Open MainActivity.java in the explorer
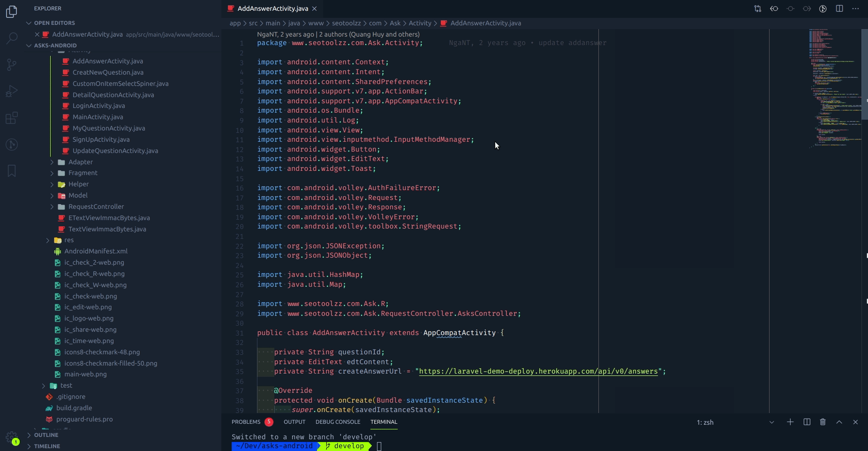868x451 pixels. pos(98,117)
